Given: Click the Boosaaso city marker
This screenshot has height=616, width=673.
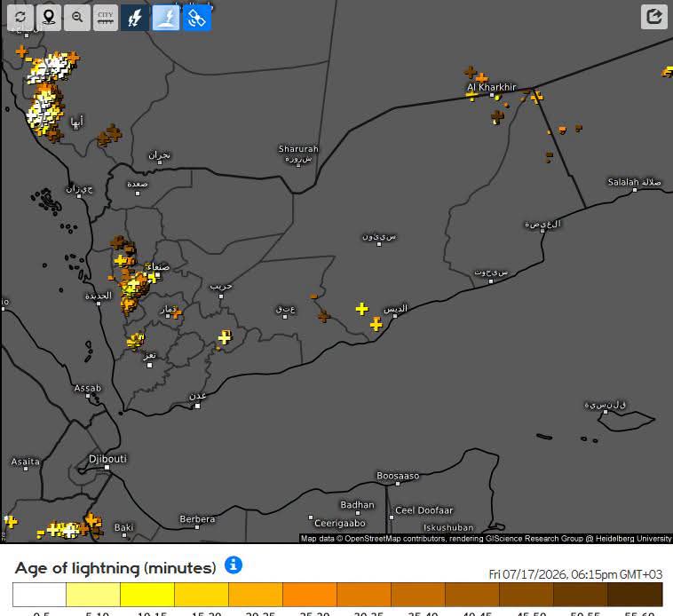Looking at the screenshot, I should [x=398, y=484].
